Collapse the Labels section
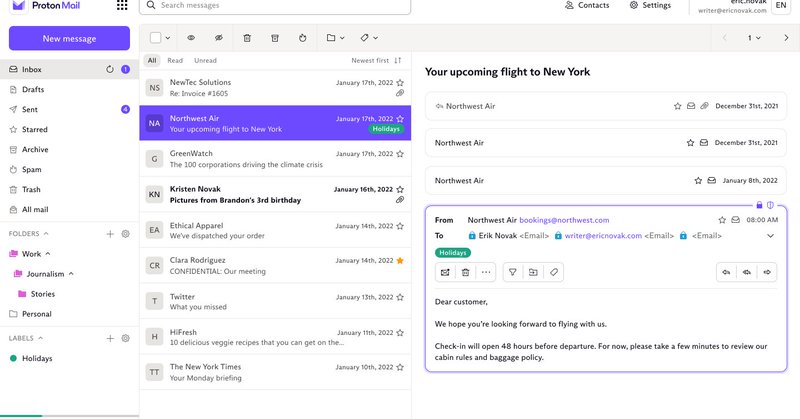 coord(40,338)
